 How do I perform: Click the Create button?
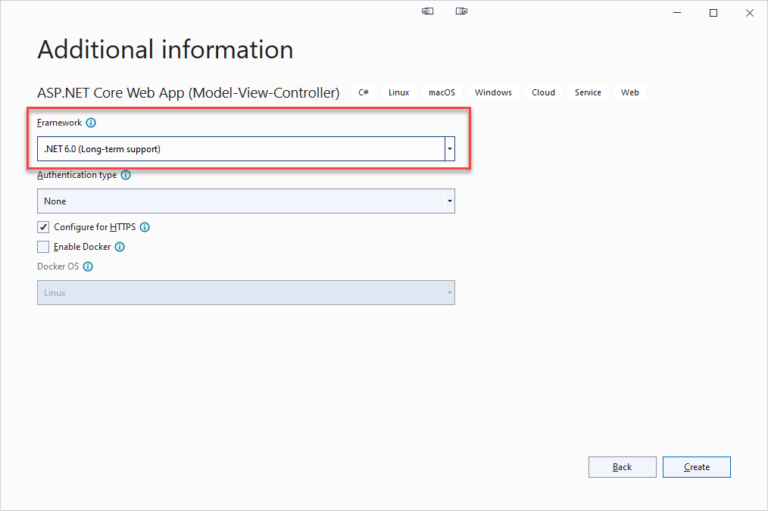click(696, 467)
